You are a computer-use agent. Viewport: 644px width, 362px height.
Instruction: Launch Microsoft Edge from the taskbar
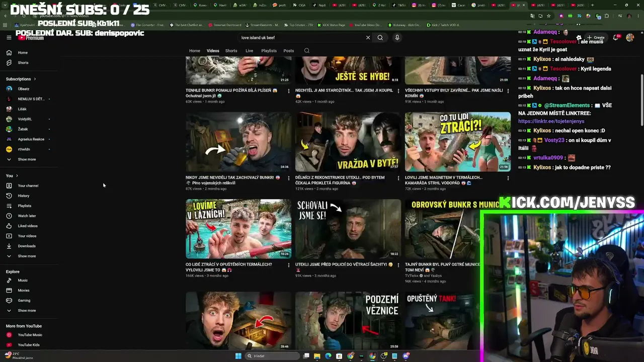tap(328, 356)
